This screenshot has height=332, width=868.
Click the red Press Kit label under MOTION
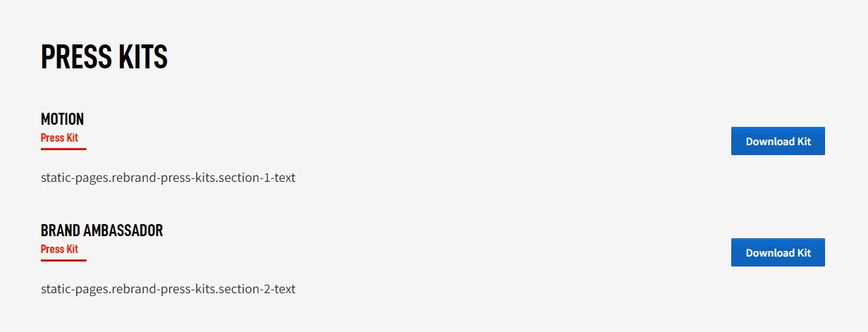click(x=59, y=137)
